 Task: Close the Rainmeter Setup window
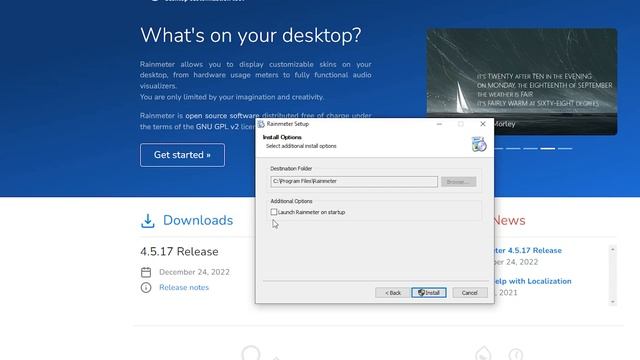point(483,124)
